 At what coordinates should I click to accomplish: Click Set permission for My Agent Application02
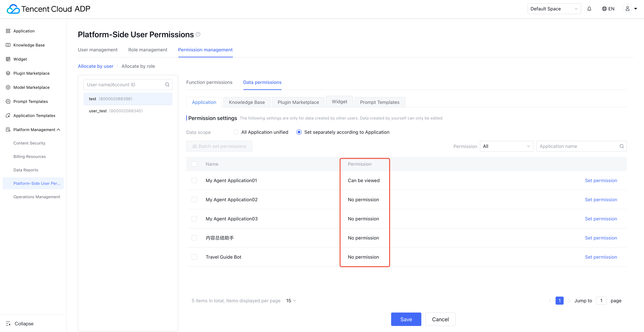[601, 200]
